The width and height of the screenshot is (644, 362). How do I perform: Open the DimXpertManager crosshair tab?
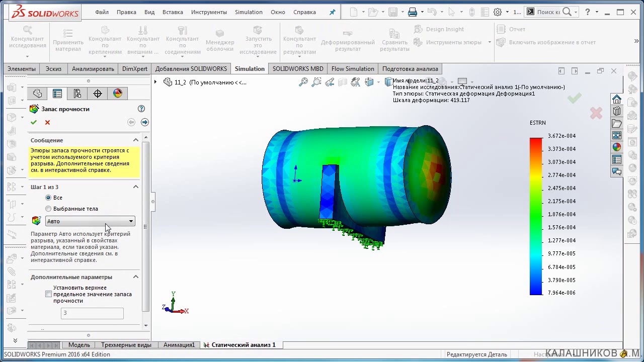tap(98, 94)
